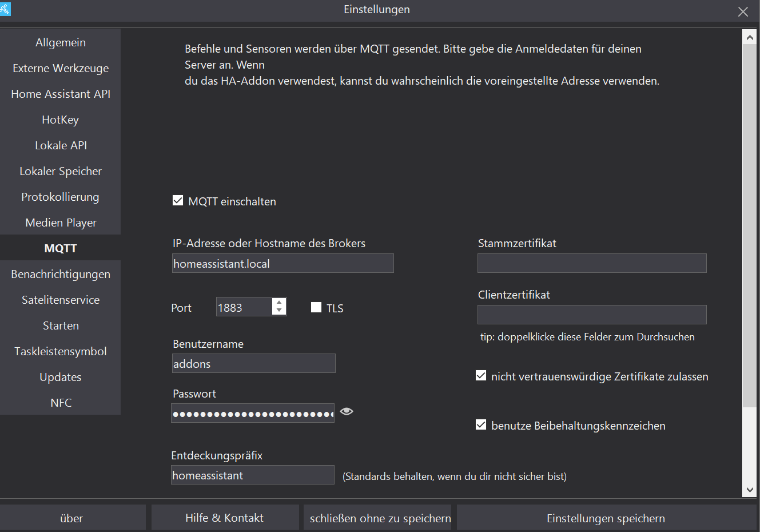Switch to Protokollierung tab

[61, 197]
